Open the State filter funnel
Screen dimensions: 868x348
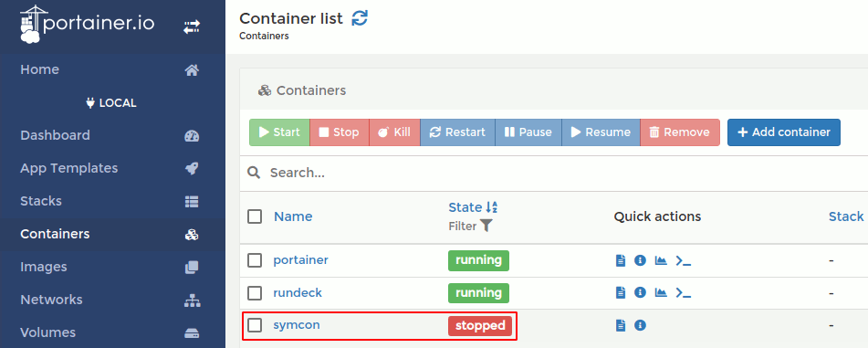pos(486,227)
